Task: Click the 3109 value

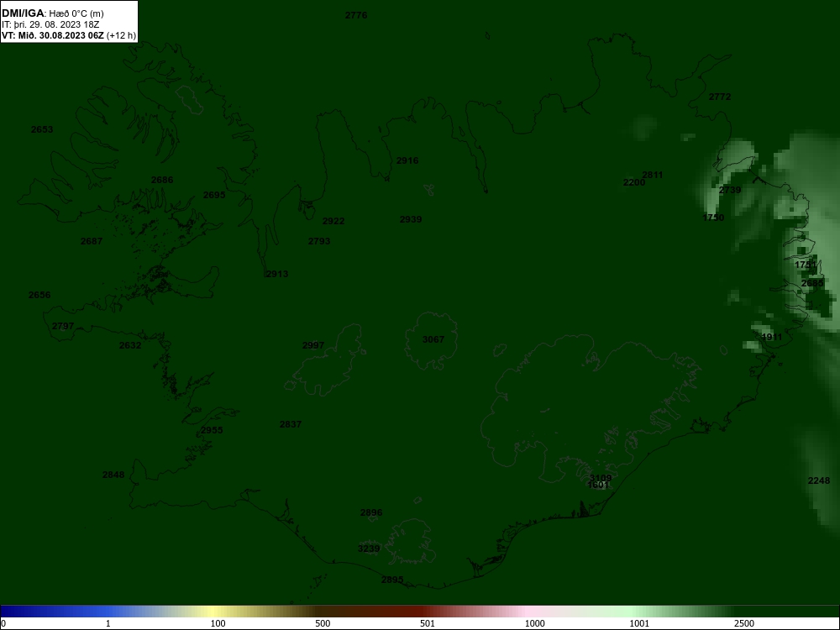Action: (x=601, y=478)
